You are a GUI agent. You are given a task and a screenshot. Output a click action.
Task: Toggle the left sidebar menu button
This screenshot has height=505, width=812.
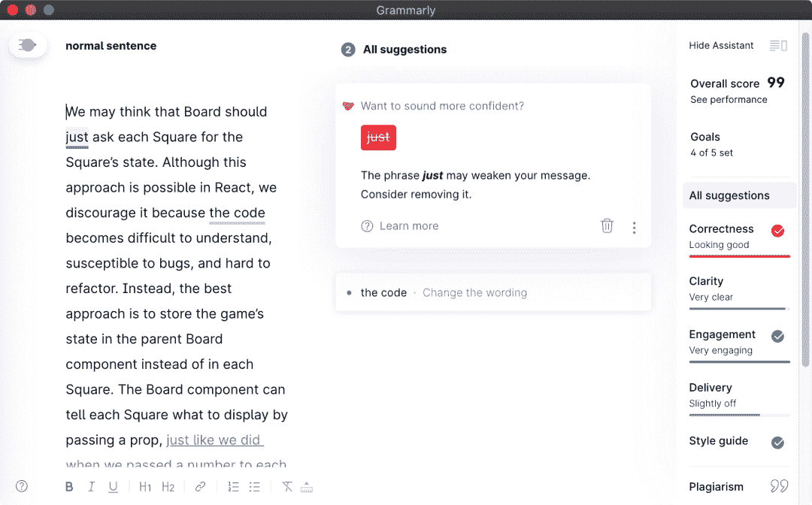[28, 46]
